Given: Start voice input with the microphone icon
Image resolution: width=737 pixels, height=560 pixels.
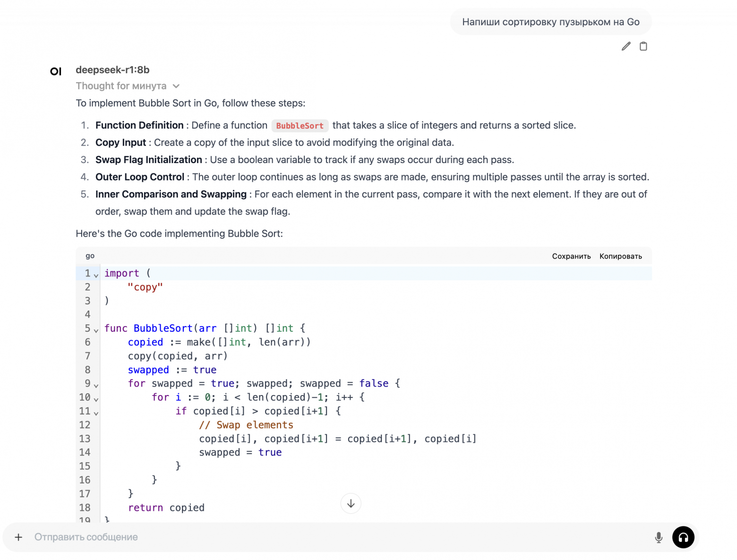Looking at the screenshot, I should [x=659, y=537].
